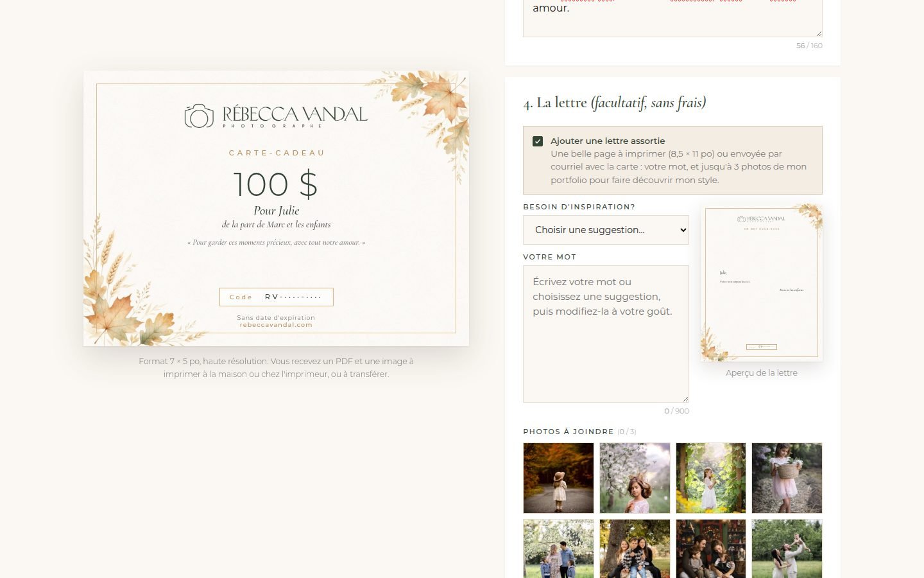
Task: Select the family photo in the orchard
Action: pos(558,548)
